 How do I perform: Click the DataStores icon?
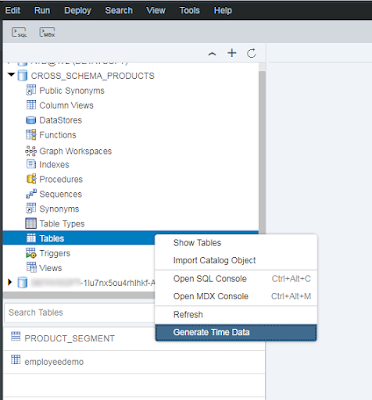[31, 120]
